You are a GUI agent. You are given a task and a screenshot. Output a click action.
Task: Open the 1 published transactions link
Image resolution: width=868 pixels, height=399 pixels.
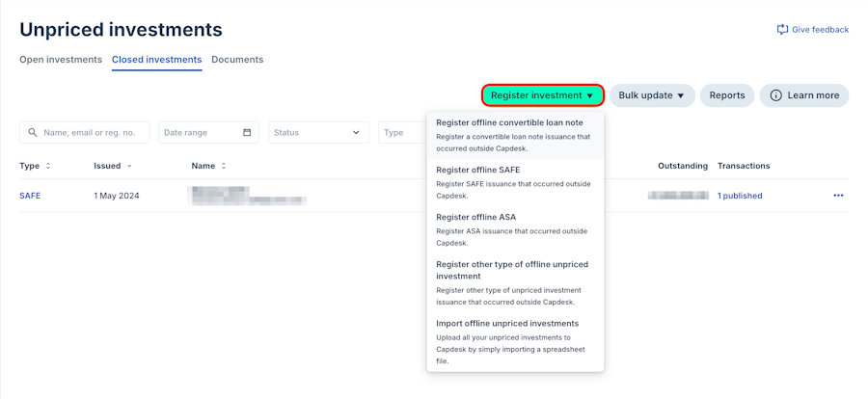point(740,196)
